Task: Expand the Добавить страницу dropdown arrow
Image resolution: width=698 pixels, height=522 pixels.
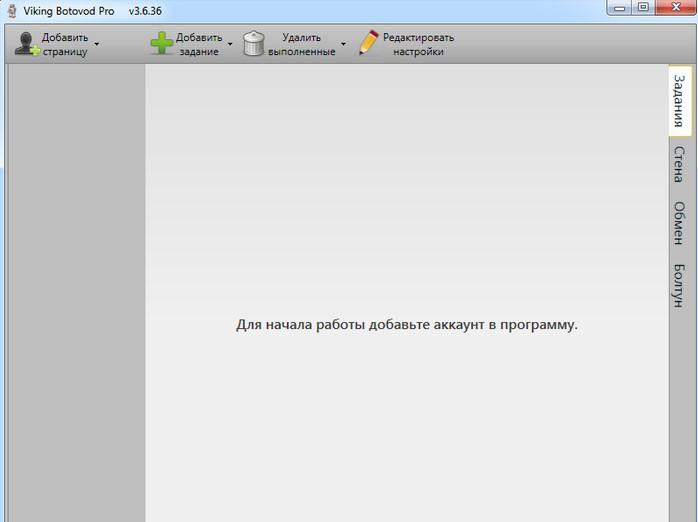Action: tap(97, 44)
